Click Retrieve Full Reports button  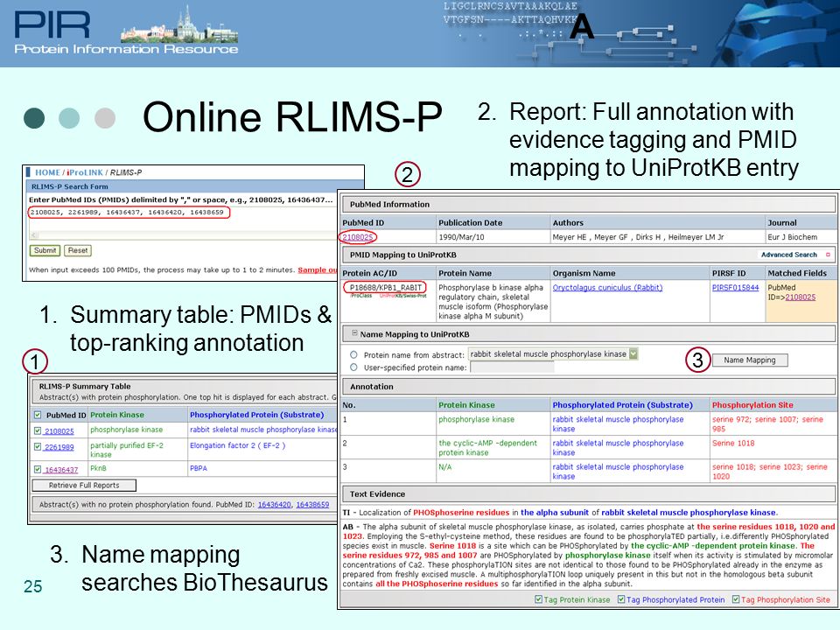coord(84,486)
